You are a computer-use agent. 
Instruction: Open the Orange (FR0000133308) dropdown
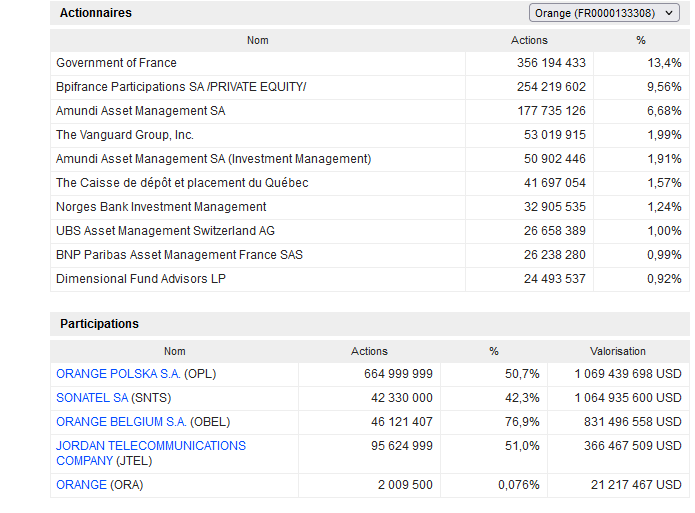(x=604, y=13)
